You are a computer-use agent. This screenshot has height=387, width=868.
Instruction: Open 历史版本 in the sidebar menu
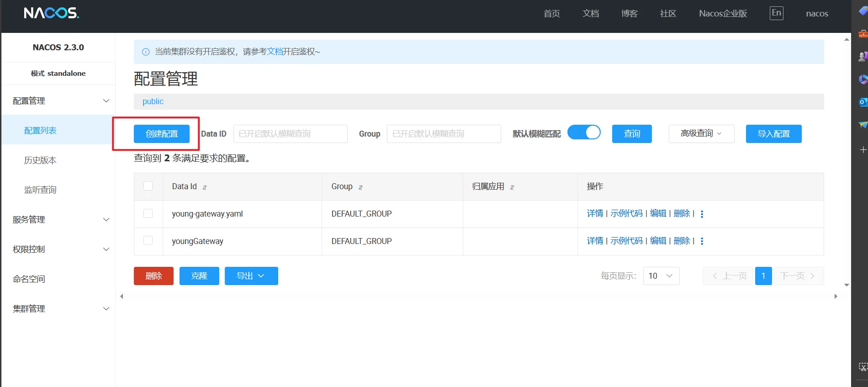40,160
